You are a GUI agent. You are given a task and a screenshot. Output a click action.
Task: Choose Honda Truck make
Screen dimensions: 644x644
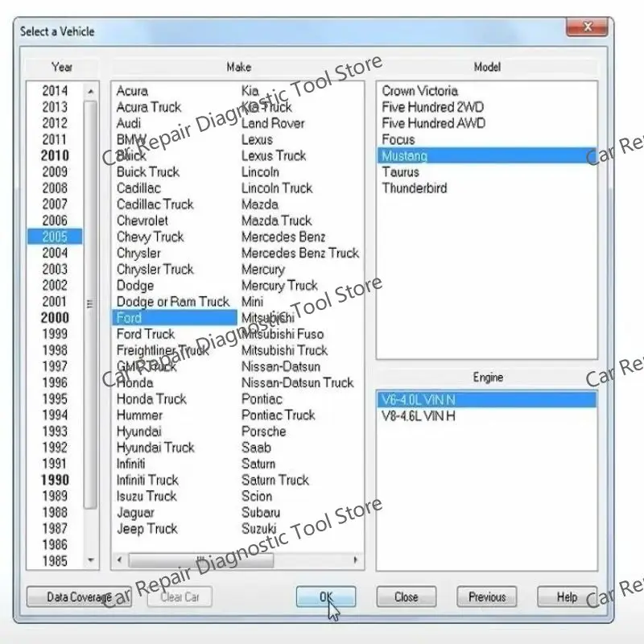(x=151, y=398)
